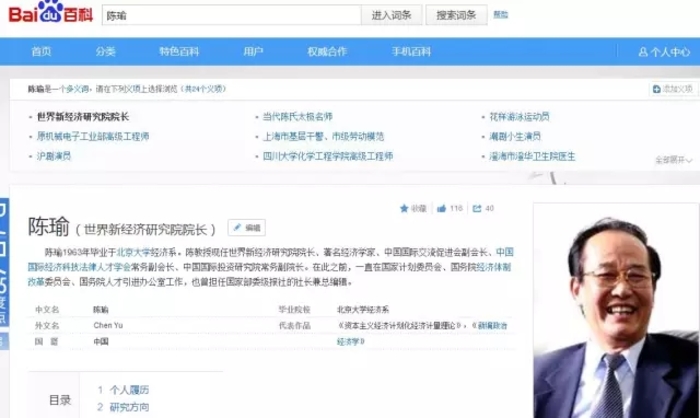The image size is (700, 418).
Task: Go to 手机百科 in navigation bar
Action: pos(413,51)
